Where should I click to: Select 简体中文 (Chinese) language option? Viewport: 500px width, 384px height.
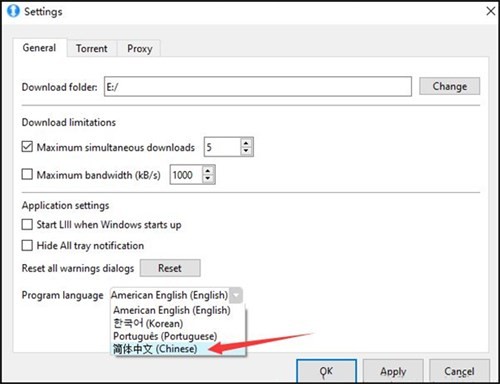tap(178, 349)
